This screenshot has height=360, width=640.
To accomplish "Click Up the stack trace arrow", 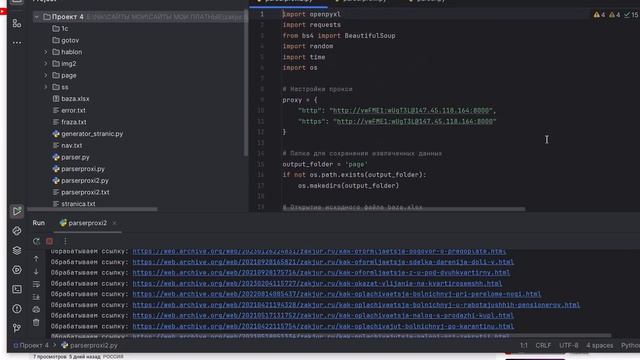I will point(36,259).
